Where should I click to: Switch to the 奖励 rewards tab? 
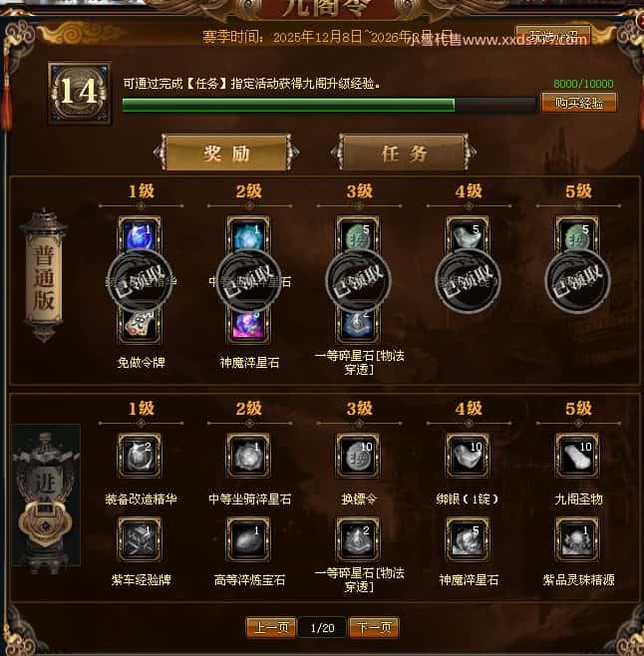226,153
